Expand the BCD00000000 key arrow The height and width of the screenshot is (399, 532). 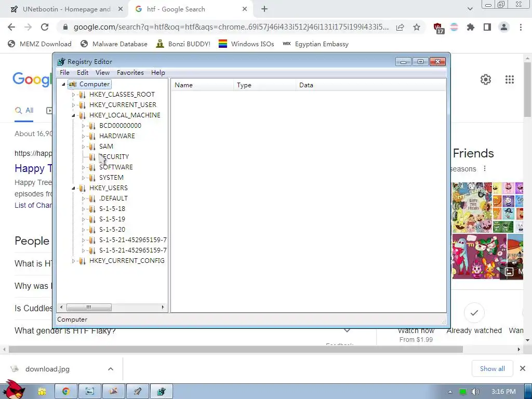(83, 126)
